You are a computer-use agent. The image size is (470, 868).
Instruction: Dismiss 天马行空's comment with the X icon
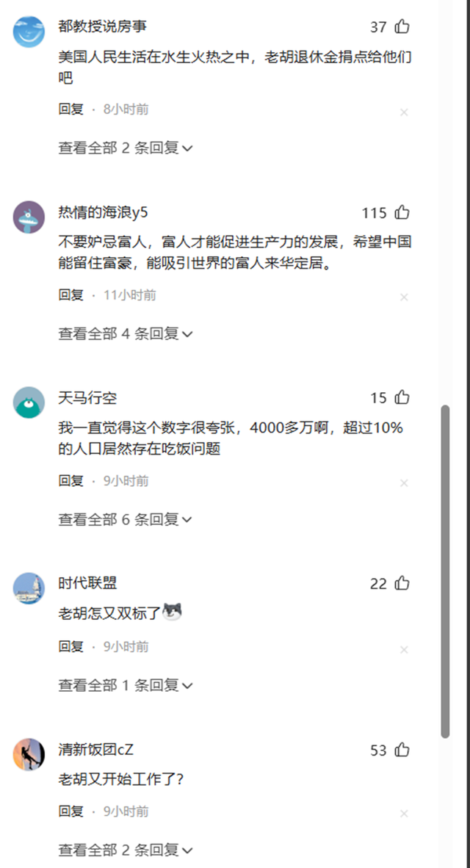404,483
